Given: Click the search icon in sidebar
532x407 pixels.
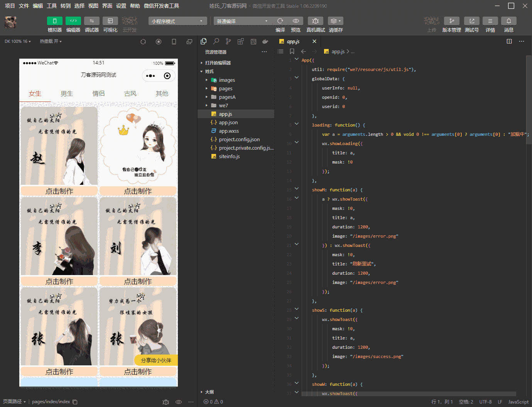Looking at the screenshot, I should click(x=216, y=41).
